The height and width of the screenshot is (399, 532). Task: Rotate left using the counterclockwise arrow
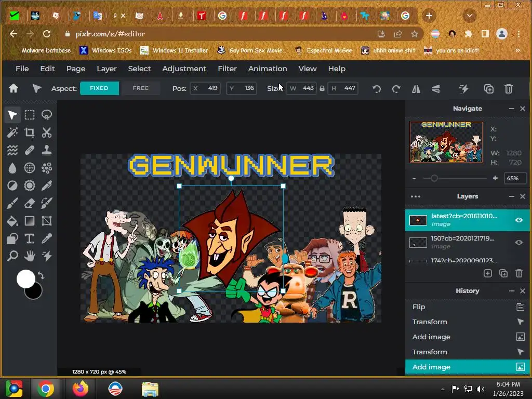tap(376, 89)
